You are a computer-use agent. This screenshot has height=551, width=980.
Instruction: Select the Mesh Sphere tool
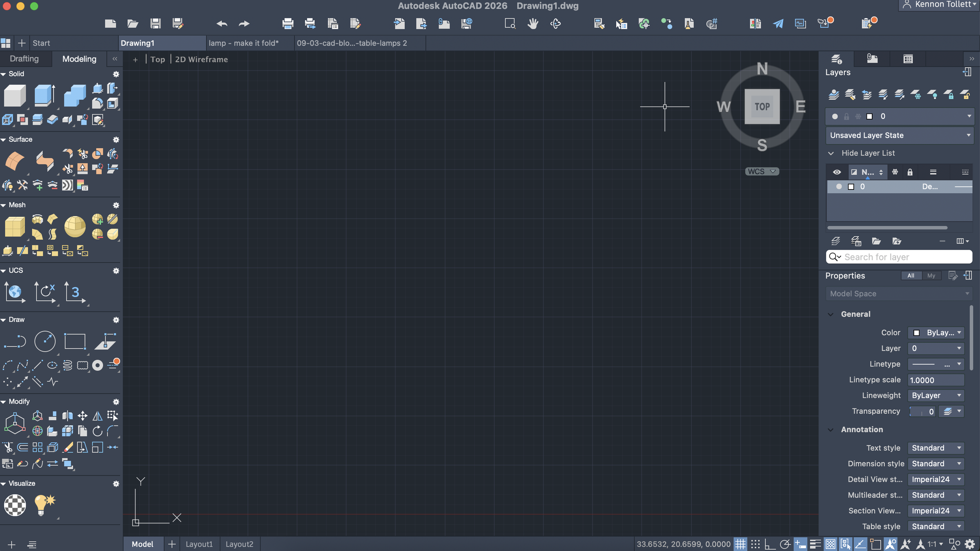pyautogui.click(x=75, y=227)
